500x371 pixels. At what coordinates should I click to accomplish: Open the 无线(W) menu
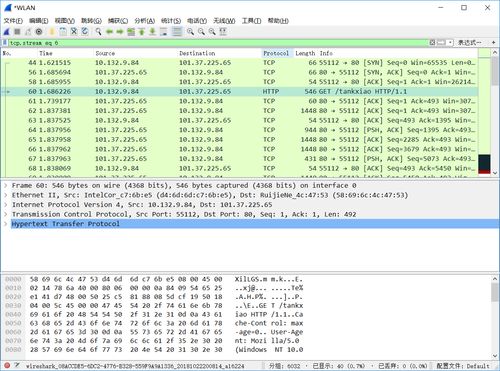tap(224, 21)
